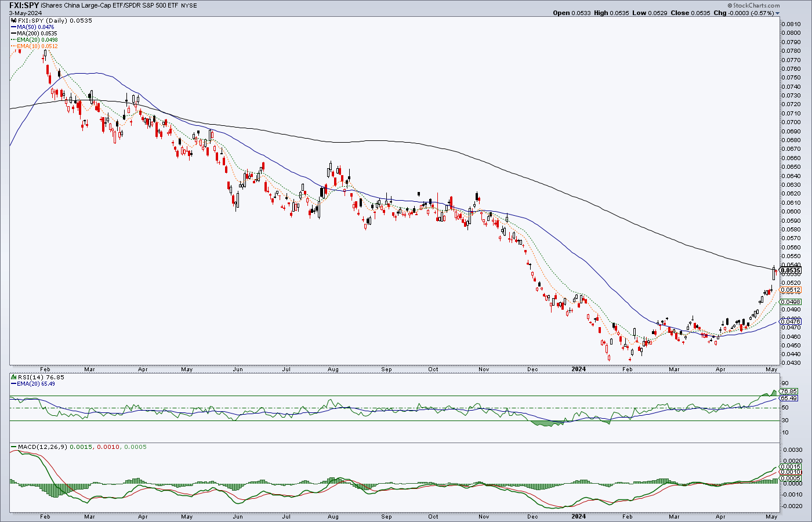Click the RSI(14) 76.85 indicator legend

pyautogui.click(x=41, y=377)
